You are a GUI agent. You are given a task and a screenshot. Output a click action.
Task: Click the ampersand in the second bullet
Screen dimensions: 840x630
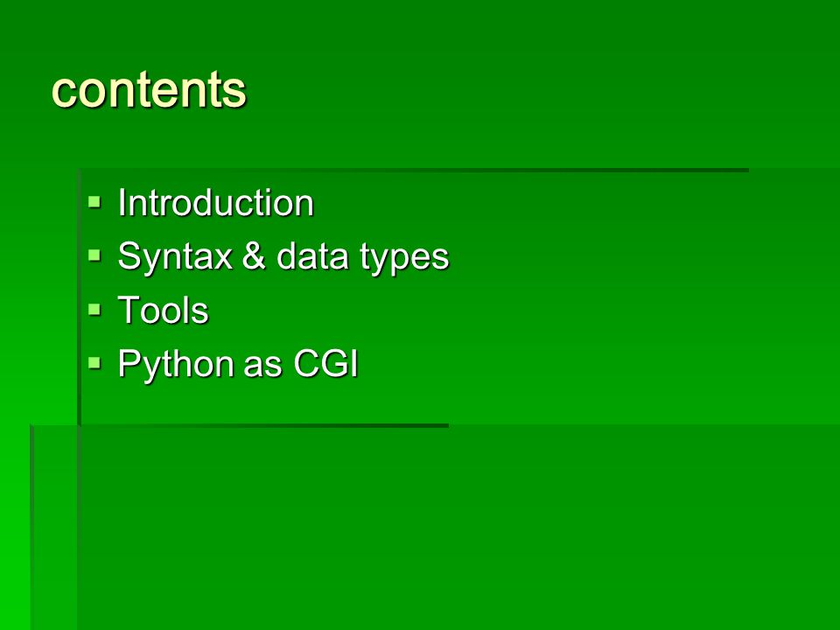pos(254,255)
